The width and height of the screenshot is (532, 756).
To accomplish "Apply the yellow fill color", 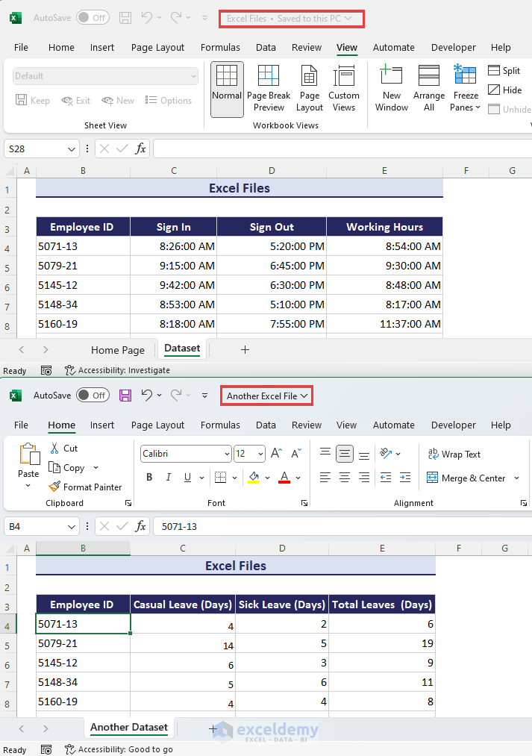I will point(254,478).
